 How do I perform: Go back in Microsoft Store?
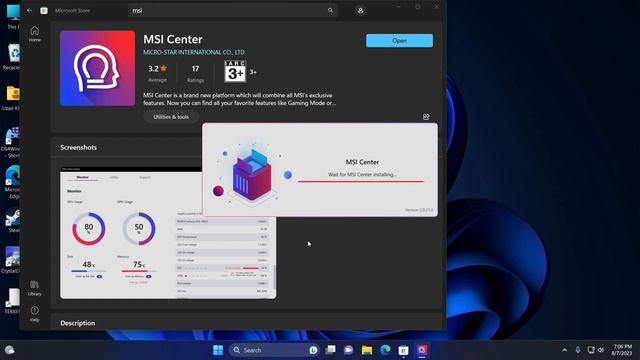point(29,11)
